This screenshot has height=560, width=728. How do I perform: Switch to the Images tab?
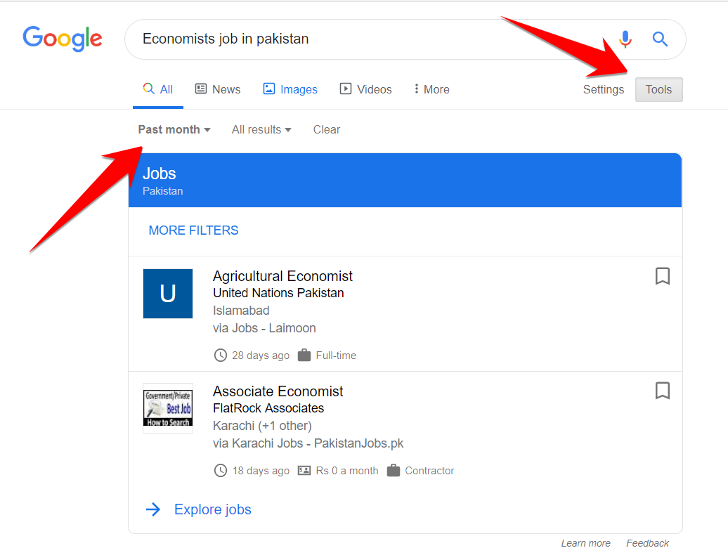tap(290, 89)
